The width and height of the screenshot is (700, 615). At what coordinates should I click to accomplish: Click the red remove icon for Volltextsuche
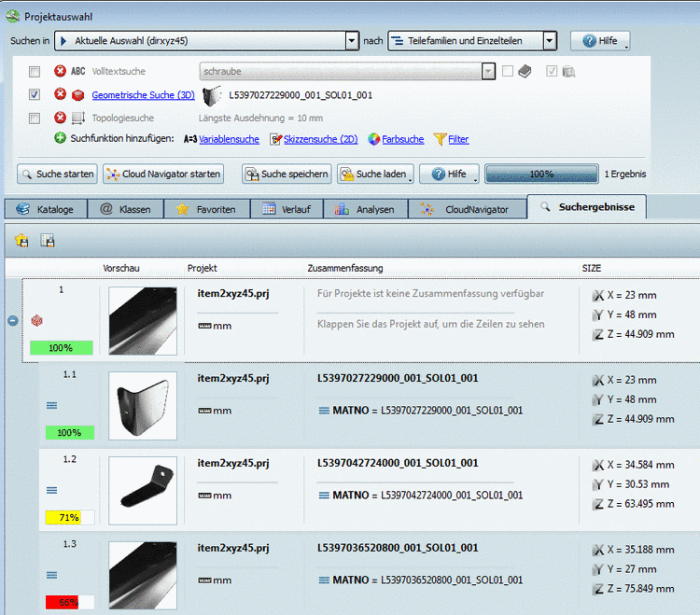(x=60, y=71)
